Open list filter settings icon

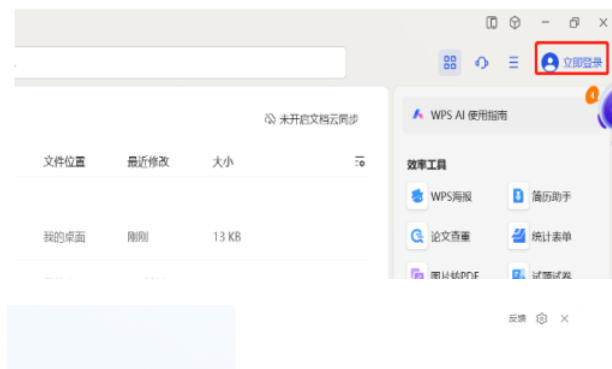point(360,161)
